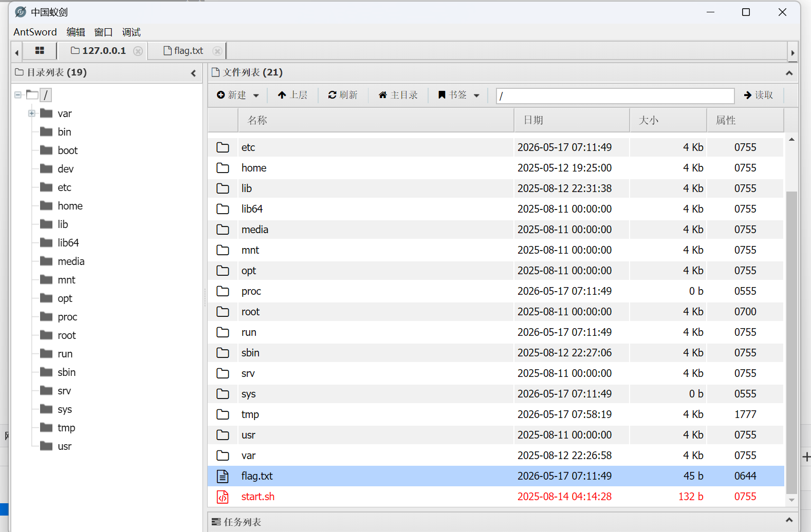Click lib folder icon in file list
Screen dimensions: 811x532
coord(223,188)
